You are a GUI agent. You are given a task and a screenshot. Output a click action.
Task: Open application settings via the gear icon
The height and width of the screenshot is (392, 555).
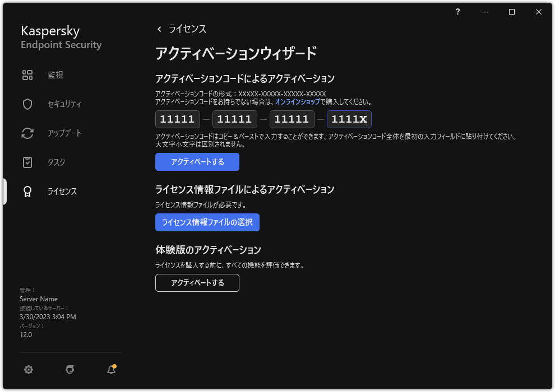(28, 370)
